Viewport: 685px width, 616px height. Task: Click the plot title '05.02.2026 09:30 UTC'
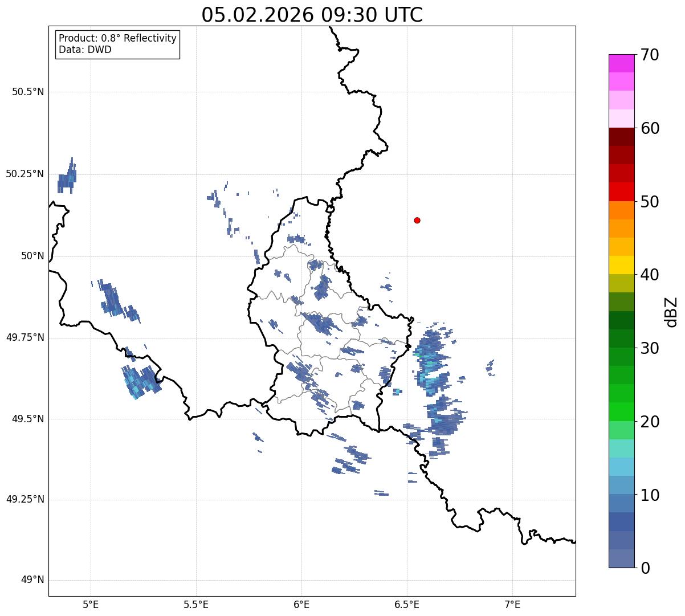[312, 15]
